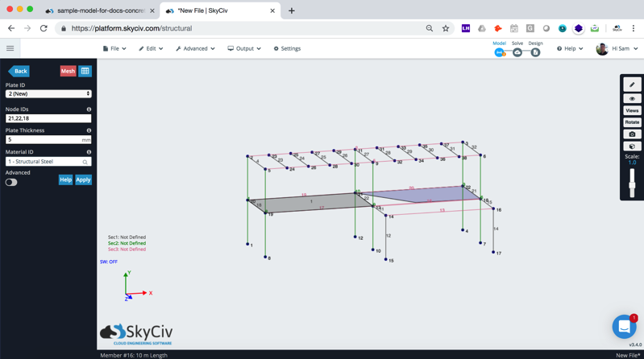Screen dimensions: 644x359
Task: Click the Node IDs input field
Action: 48,118
